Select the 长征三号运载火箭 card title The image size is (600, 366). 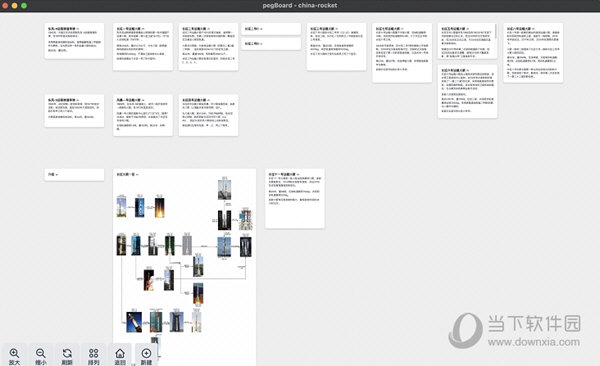pos(322,29)
